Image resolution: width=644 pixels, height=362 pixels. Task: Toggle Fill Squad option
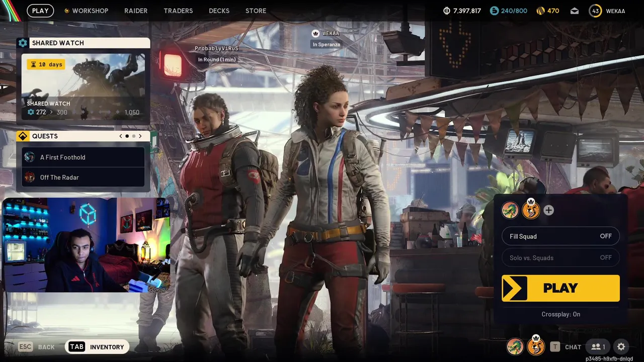pos(560,236)
